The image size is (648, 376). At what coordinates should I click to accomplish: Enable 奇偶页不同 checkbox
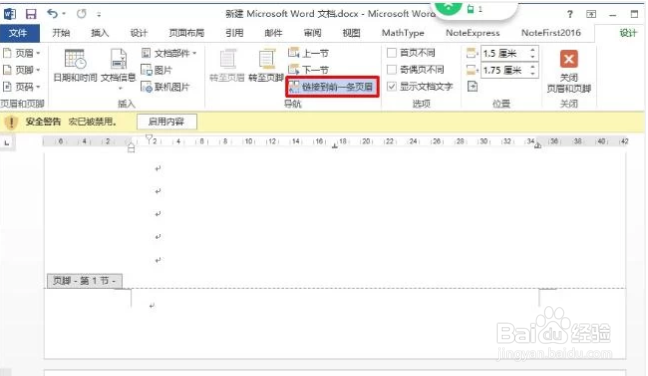pos(392,69)
